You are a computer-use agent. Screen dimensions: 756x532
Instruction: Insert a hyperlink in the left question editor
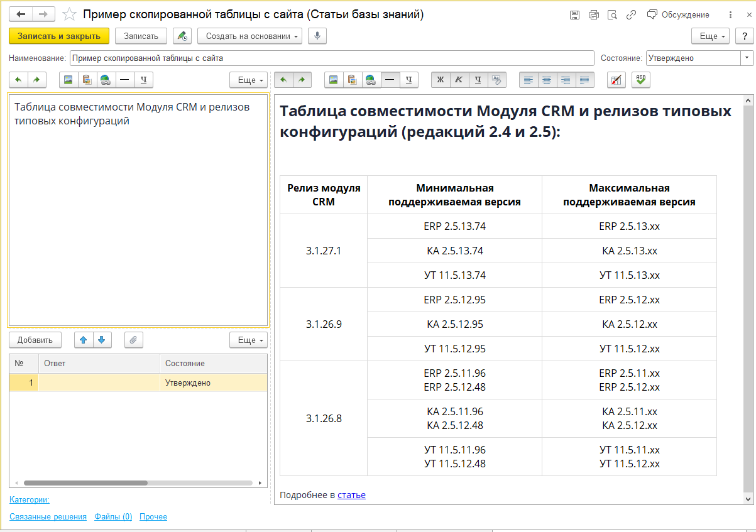tap(106, 80)
